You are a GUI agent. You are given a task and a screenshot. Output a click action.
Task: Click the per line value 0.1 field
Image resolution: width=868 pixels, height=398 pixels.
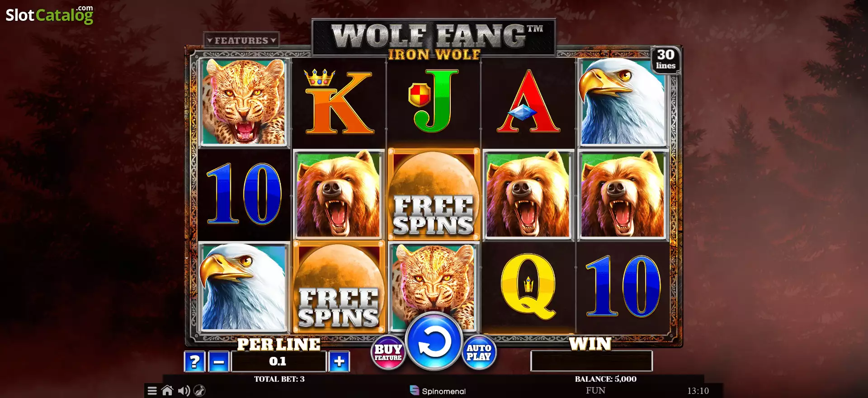coord(278,361)
